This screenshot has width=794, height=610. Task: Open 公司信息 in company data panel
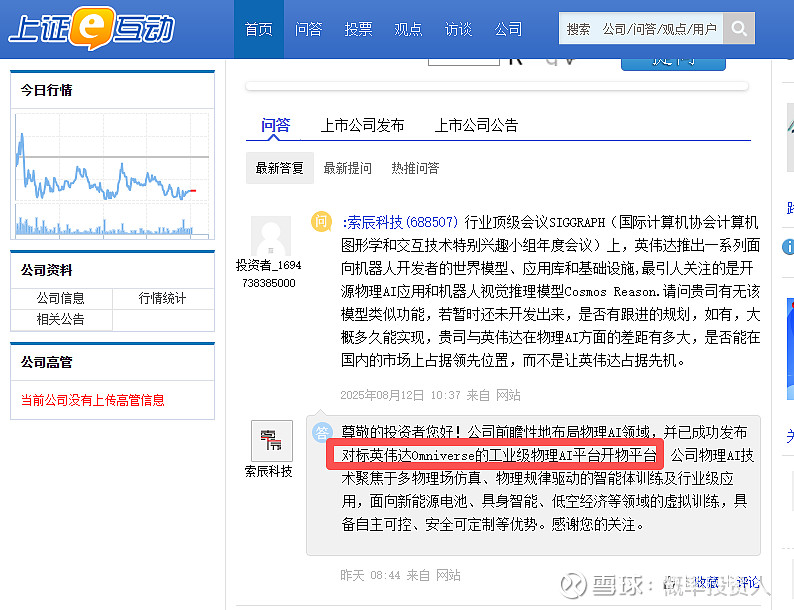[x=61, y=298]
